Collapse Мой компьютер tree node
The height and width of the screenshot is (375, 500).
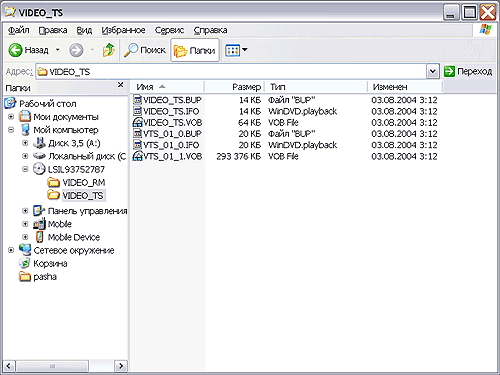(11, 130)
